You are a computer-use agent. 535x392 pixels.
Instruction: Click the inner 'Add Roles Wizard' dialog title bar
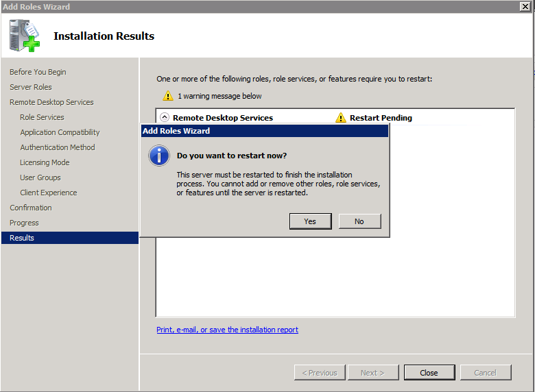click(265, 131)
